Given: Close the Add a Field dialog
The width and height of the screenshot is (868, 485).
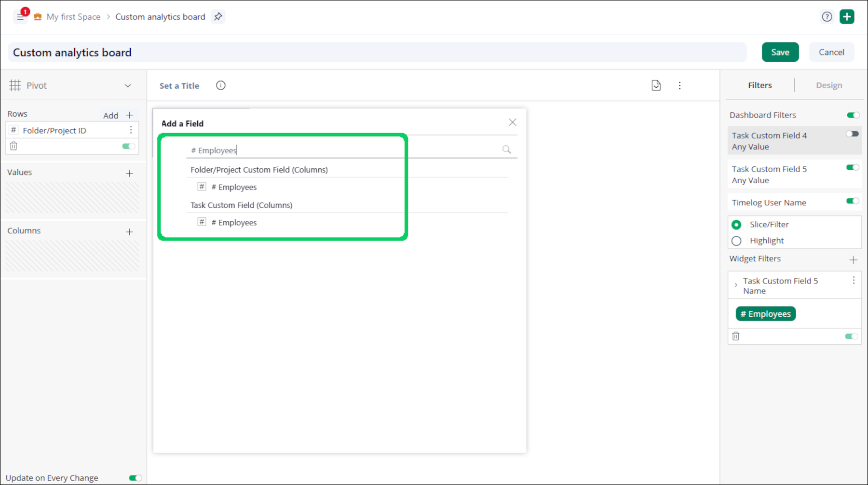Looking at the screenshot, I should point(512,122).
